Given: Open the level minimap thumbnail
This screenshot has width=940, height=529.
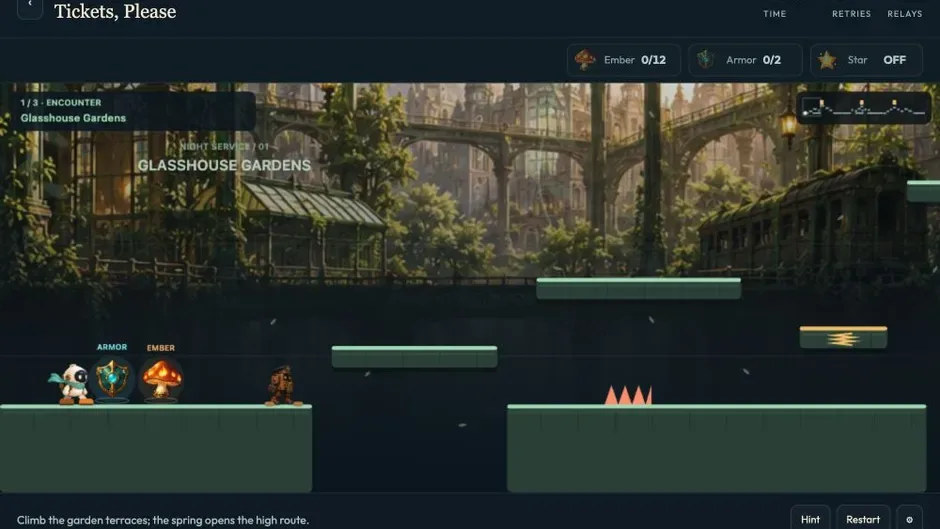Looking at the screenshot, I should pyautogui.click(x=863, y=108).
